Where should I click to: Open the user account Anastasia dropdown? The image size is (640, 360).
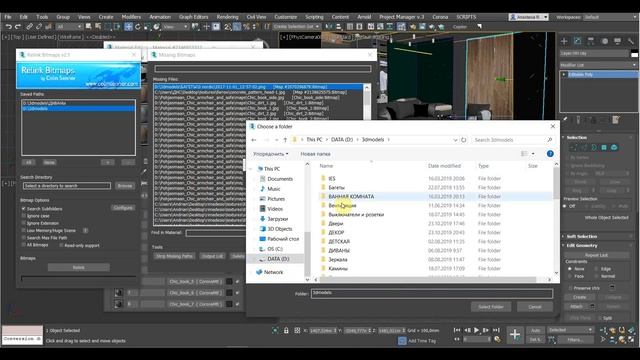pos(529,17)
